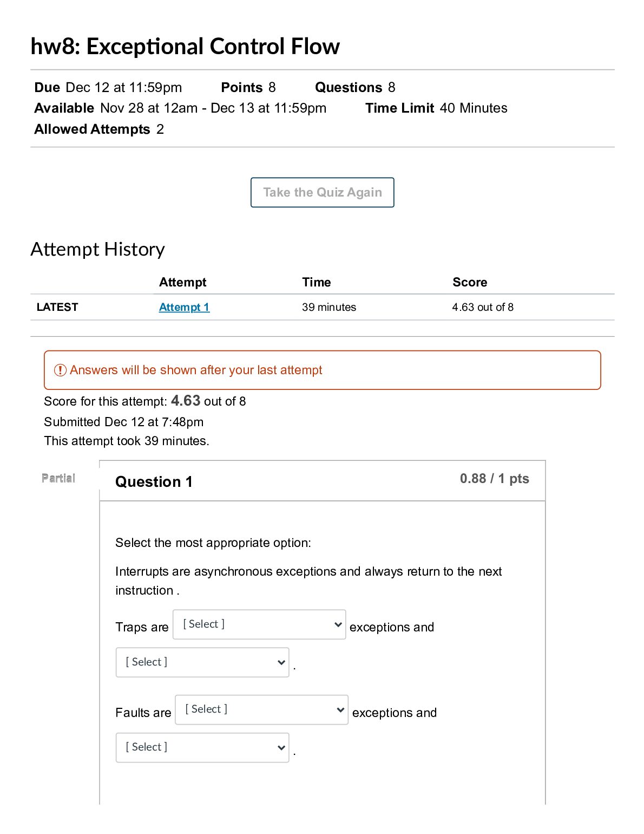The height and width of the screenshot is (834, 644).
Task: Open the Attempt 1 link
Action: coord(184,307)
